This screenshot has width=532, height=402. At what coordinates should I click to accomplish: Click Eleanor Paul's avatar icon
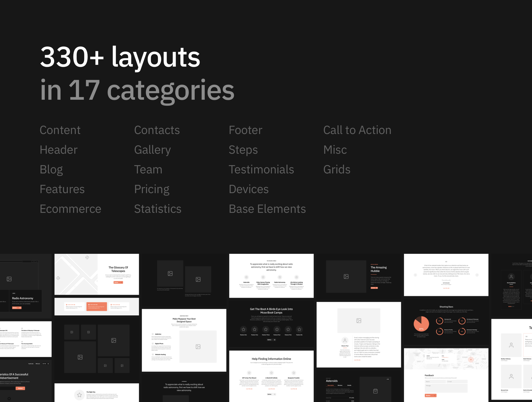[x=345, y=340]
